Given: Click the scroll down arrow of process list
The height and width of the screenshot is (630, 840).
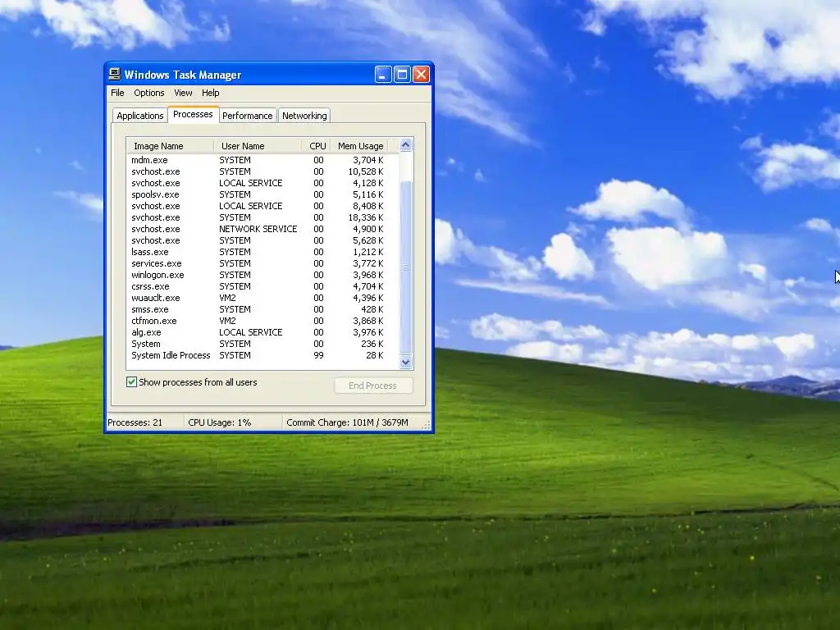Looking at the screenshot, I should click(x=405, y=362).
